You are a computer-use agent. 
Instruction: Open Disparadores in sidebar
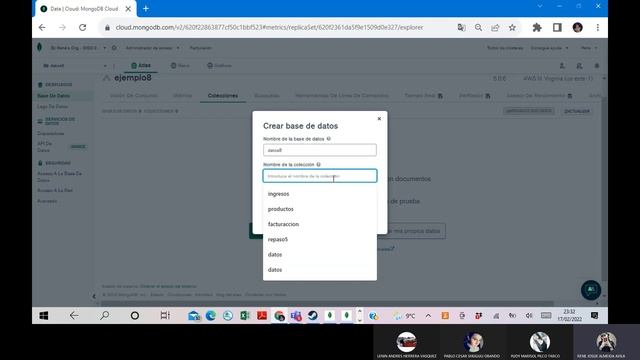[51, 133]
